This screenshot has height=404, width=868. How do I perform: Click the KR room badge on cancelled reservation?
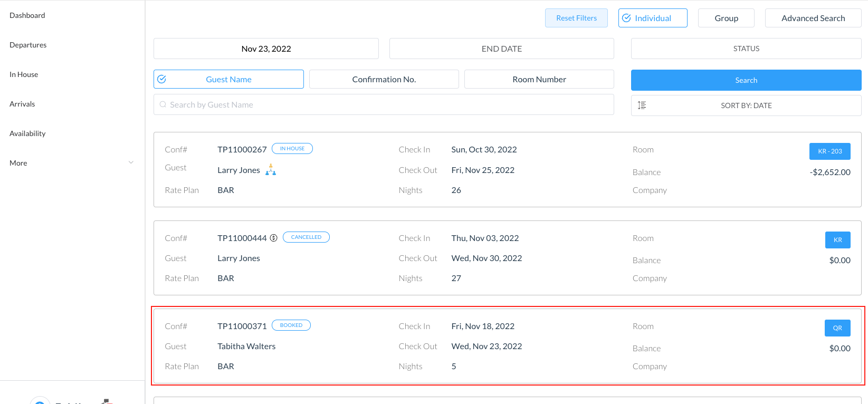837,240
